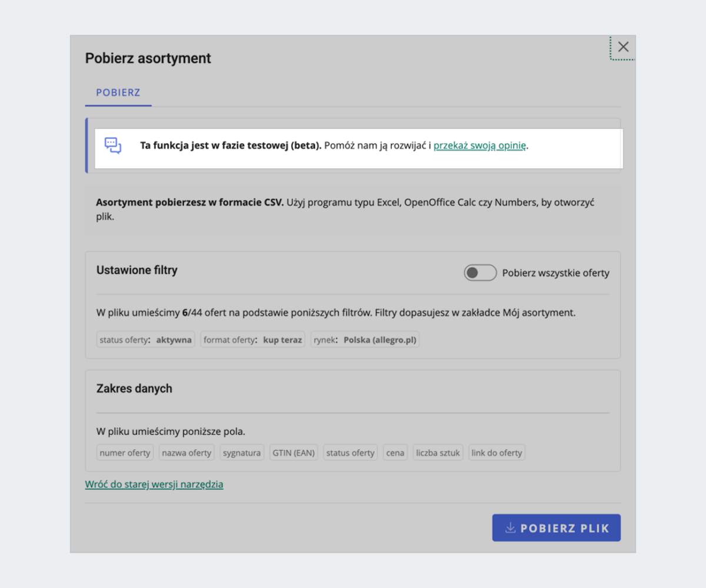
Task: Open 'Wróć do starej wersji narzędzia' link
Action: click(154, 484)
